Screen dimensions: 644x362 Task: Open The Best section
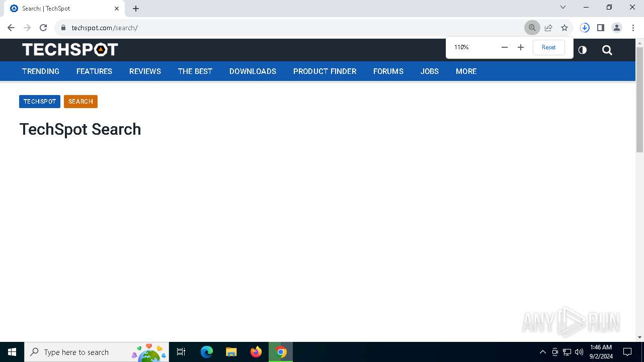tap(195, 71)
